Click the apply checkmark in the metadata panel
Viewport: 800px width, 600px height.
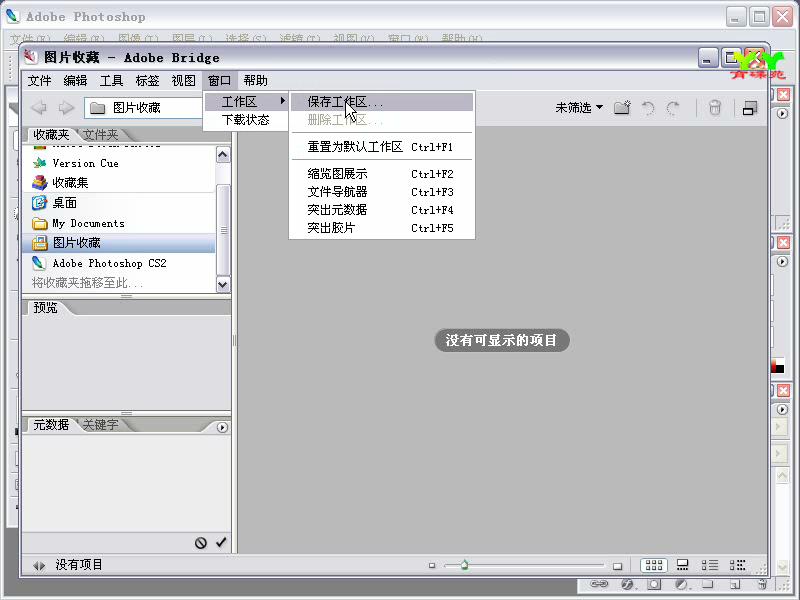pos(221,542)
